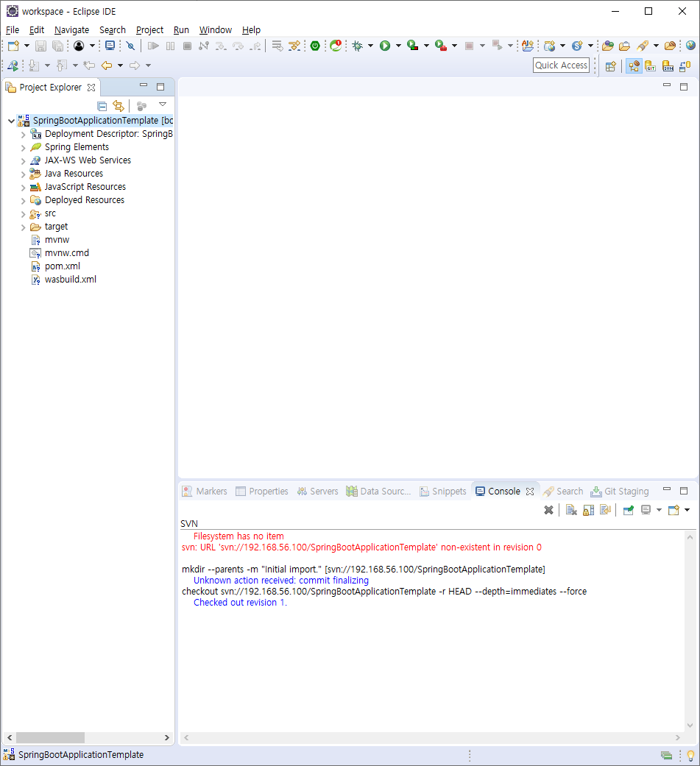Select wasbuild.xml file
Screen dimensions: 700x766
(x=70, y=280)
